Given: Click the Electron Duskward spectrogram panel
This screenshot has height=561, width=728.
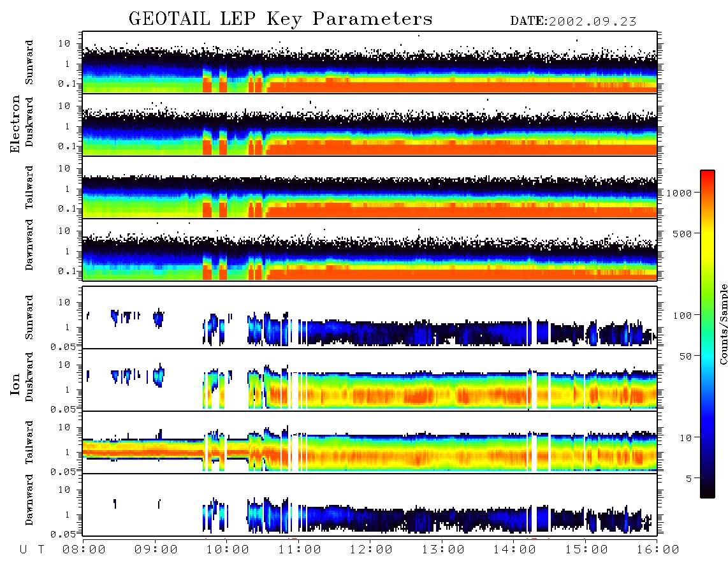Looking at the screenshot, I should pyautogui.click(x=370, y=125).
